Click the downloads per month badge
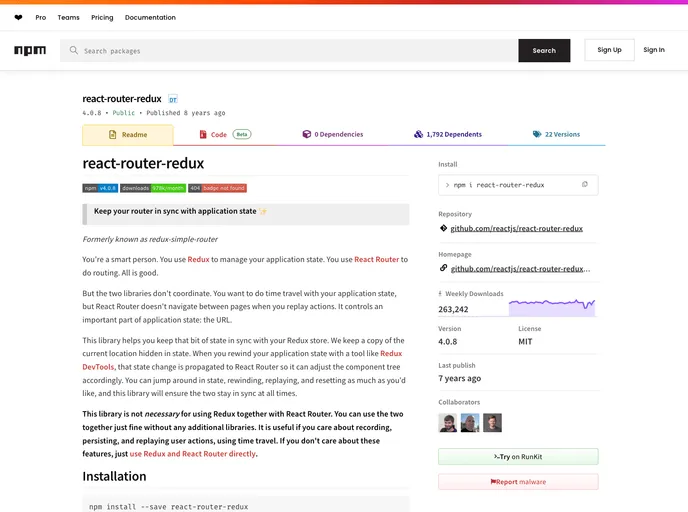This screenshot has width=688, height=512. (x=153, y=188)
